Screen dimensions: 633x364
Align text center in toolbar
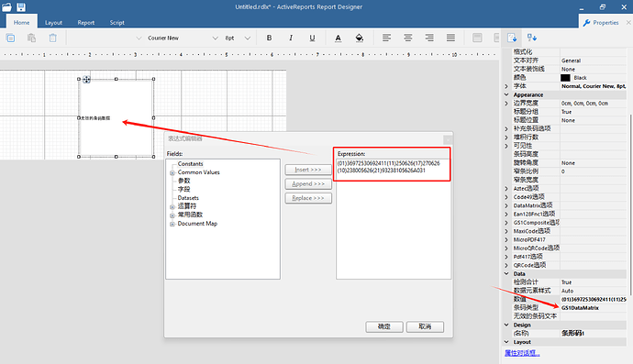[408, 38]
